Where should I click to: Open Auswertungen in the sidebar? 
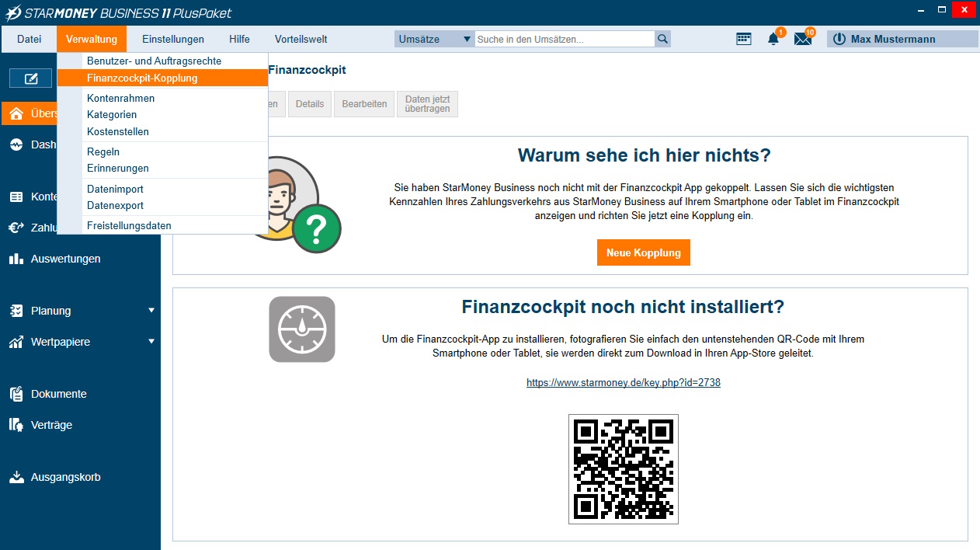[65, 259]
